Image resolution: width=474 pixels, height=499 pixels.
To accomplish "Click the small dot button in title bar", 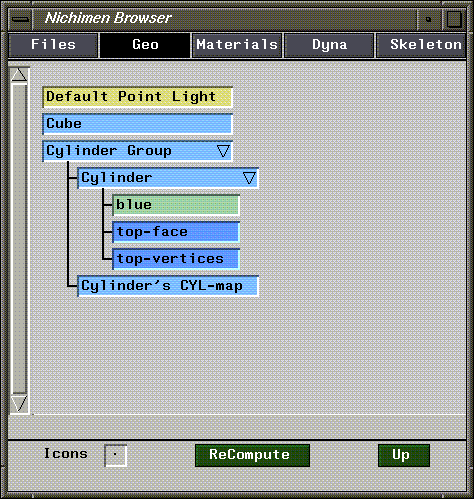I will [429, 20].
